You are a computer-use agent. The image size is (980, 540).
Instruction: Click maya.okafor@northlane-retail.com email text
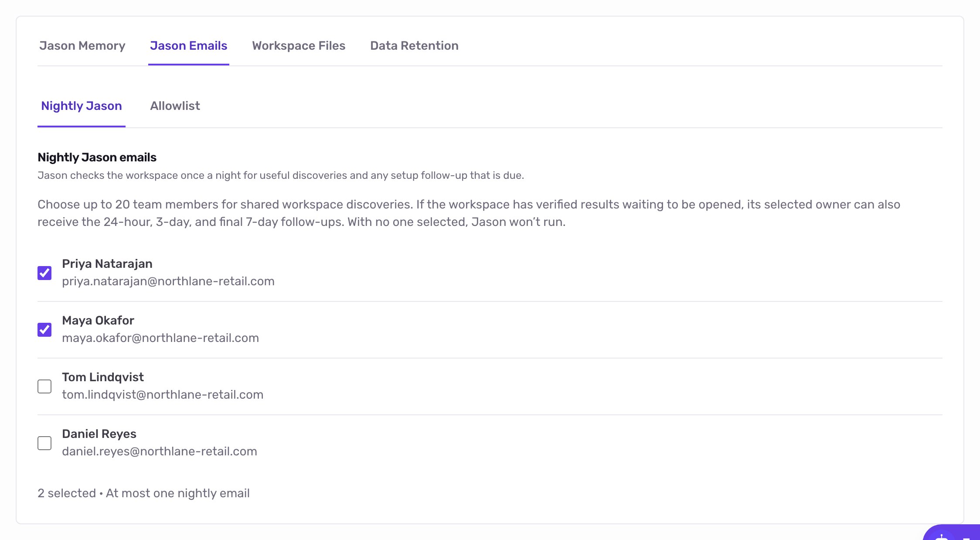pos(160,338)
